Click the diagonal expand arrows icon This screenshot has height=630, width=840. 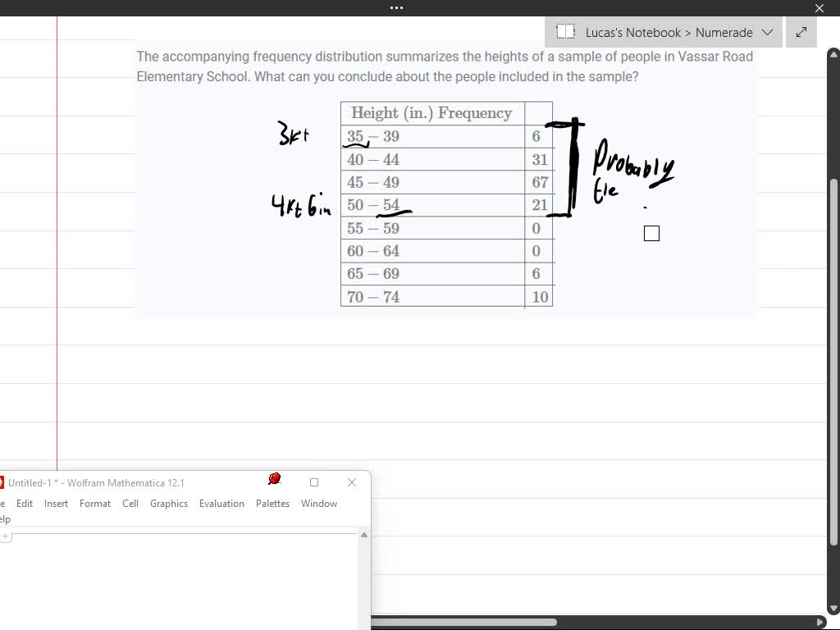tap(801, 32)
